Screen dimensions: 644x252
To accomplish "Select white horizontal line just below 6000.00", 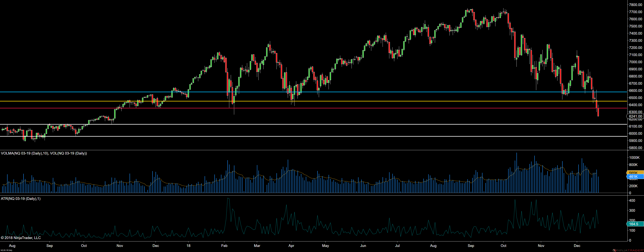I will [x=314, y=136].
